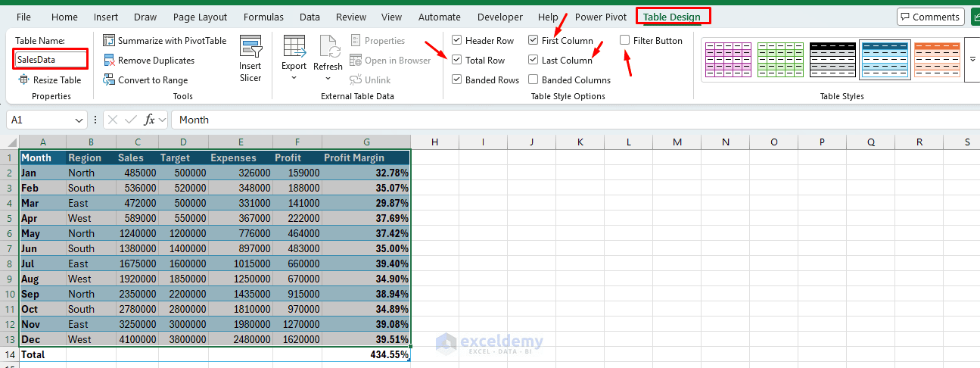Edit the Table Name field
The height and width of the screenshot is (368, 980).
[x=51, y=59]
